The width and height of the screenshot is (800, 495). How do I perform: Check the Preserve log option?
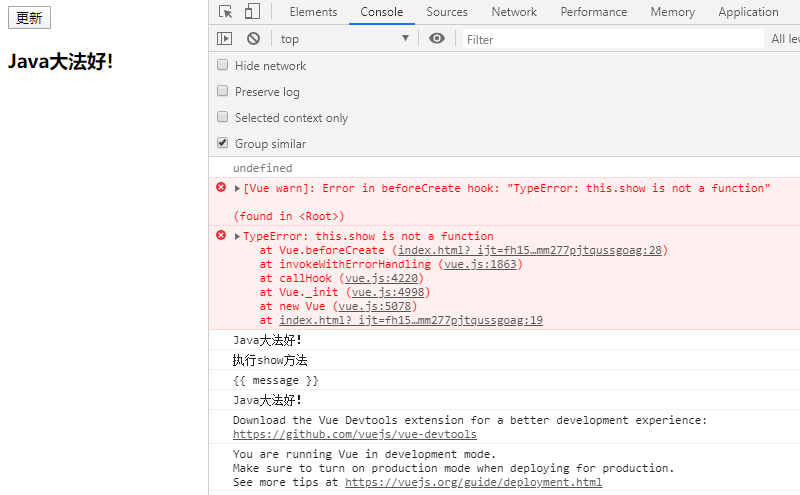click(223, 91)
